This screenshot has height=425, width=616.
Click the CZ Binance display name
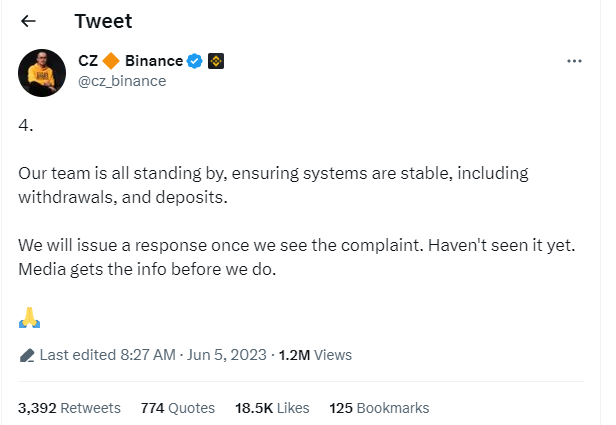[130, 61]
